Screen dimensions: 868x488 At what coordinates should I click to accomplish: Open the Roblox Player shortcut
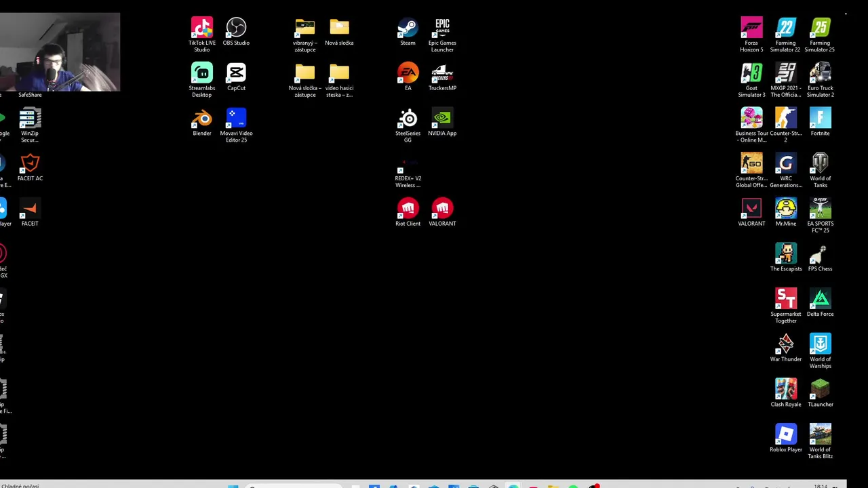(x=786, y=434)
